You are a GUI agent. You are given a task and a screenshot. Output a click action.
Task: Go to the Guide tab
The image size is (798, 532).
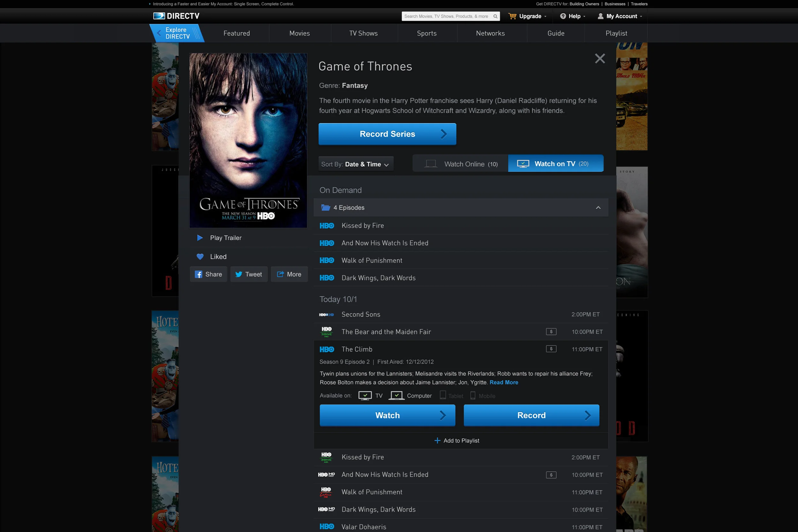556,33
